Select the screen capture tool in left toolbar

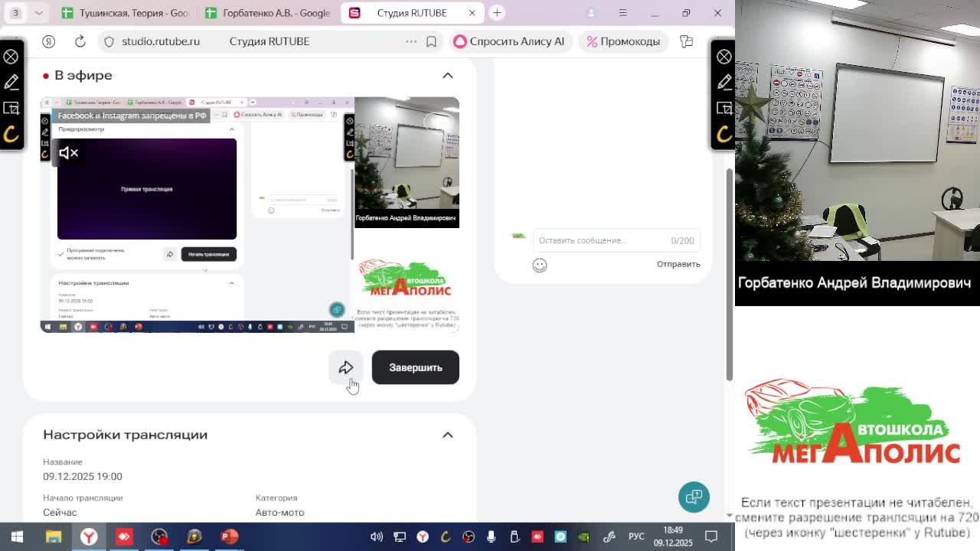coord(11,108)
